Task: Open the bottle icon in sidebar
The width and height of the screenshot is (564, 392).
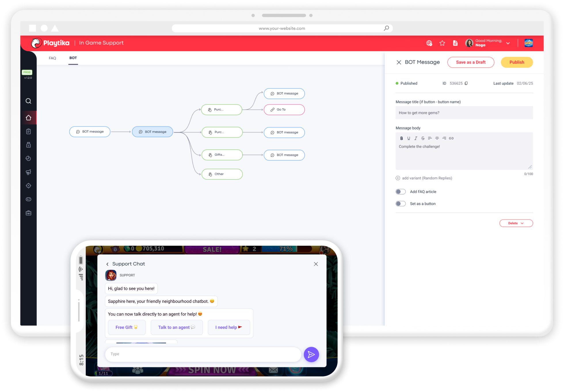Action: tap(28, 145)
